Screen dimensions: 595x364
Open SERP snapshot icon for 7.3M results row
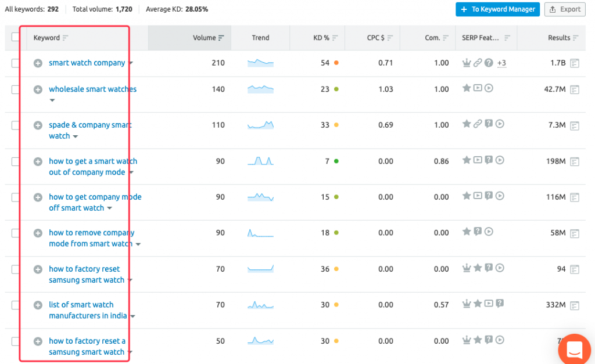(575, 125)
